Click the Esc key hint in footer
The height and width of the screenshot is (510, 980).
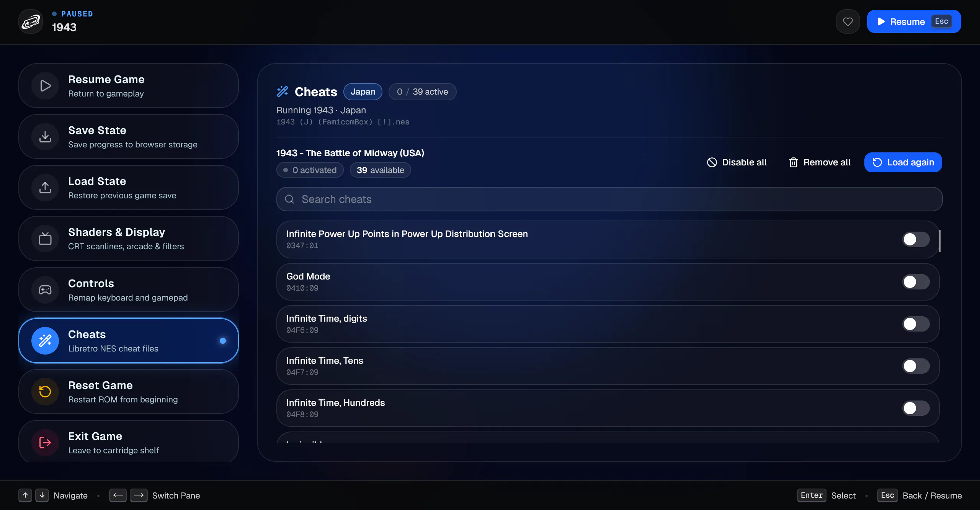click(887, 495)
